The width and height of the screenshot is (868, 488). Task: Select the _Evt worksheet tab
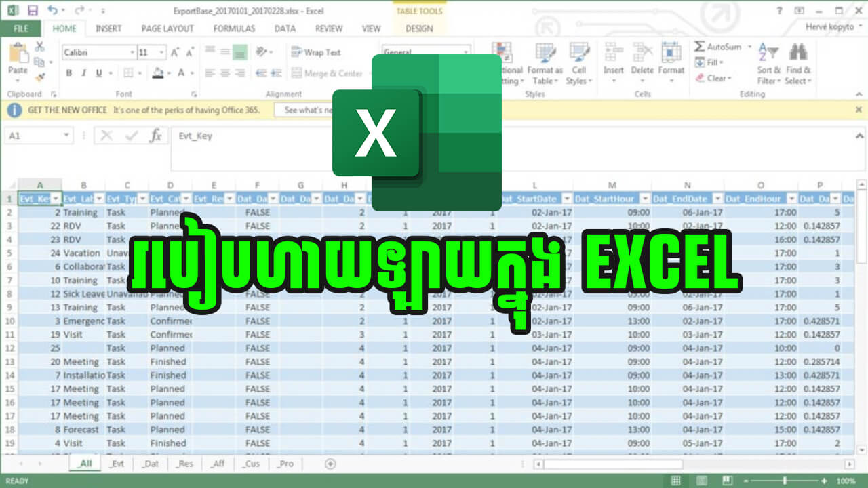[118, 464]
